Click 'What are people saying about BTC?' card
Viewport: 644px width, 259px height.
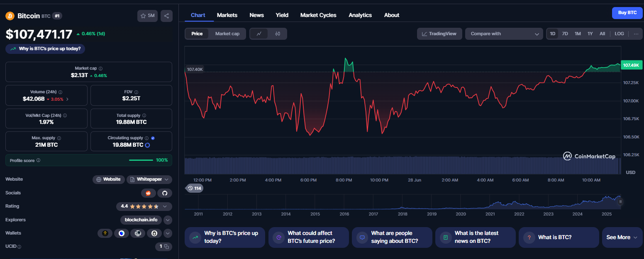click(392, 237)
